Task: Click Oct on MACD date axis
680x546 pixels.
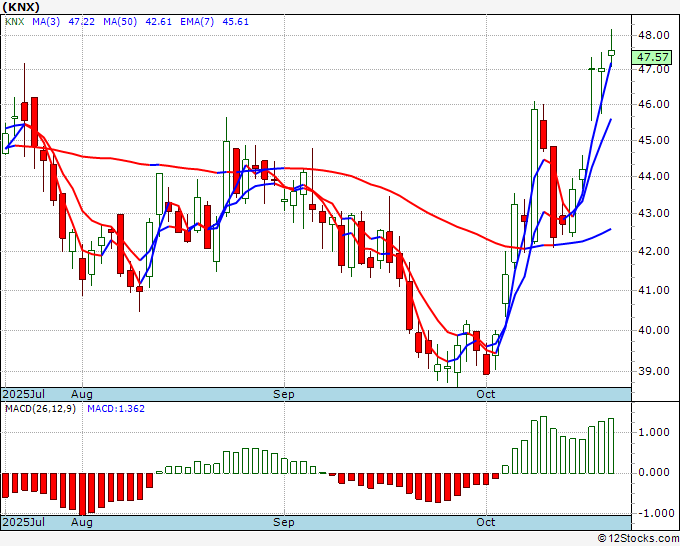Action: click(x=485, y=522)
